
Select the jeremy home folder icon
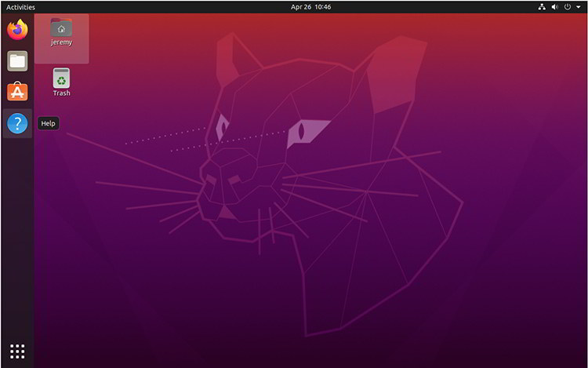coord(61,27)
